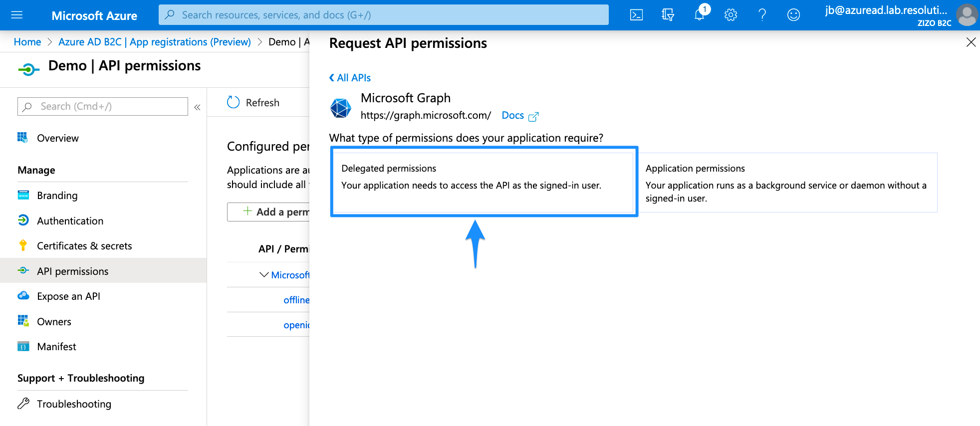Click the Troubleshooting wrench icon
The image size is (980, 426).
point(23,403)
